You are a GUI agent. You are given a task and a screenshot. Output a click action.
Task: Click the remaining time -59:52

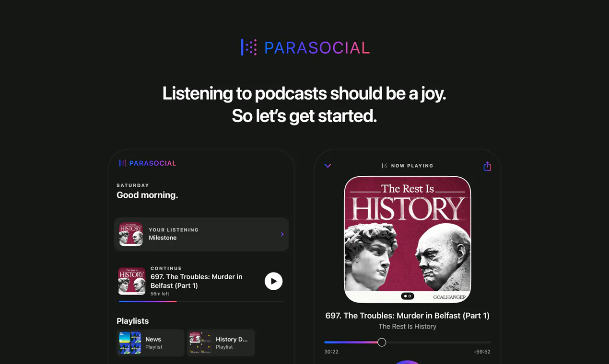[482, 352]
